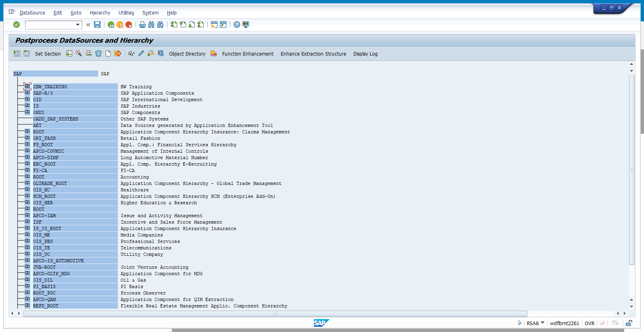The width and height of the screenshot is (644, 332).
Task: Open the Help menu
Action: pos(172,13)
